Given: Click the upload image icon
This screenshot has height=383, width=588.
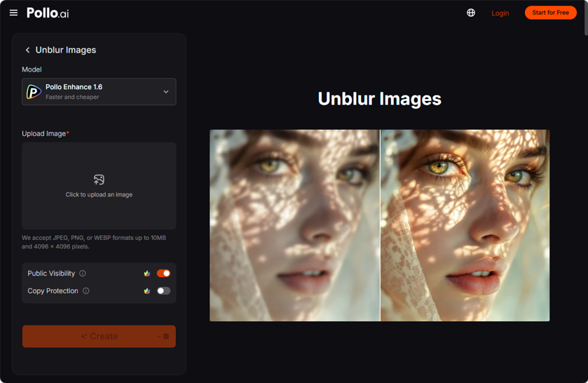Looking at the screenshot, I should pyautogui.click(x=99, y=180).
